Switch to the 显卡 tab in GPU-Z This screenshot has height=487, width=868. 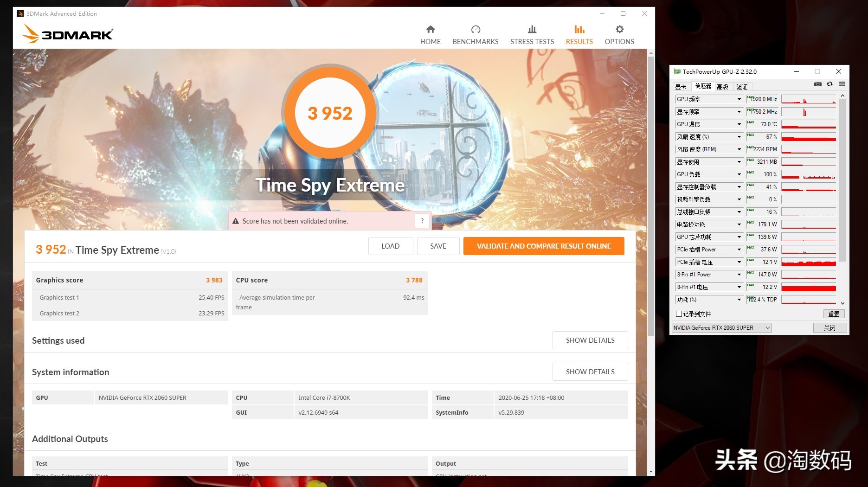click(x=681, y=87)
